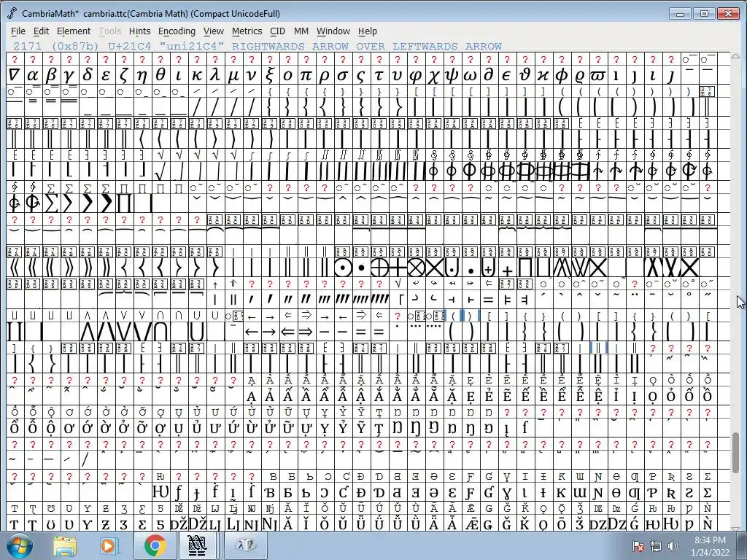Select the uppercase DŽ ligature glyph cell
747x560 pixels.
[179, 524]
